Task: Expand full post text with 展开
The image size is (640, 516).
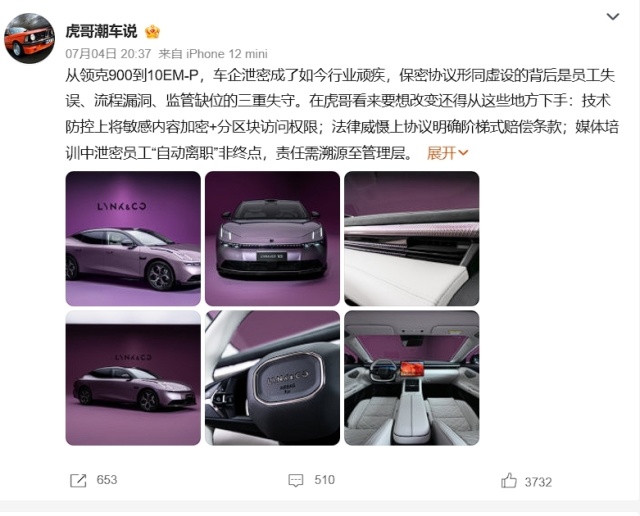Action: [x=441, y=153]
